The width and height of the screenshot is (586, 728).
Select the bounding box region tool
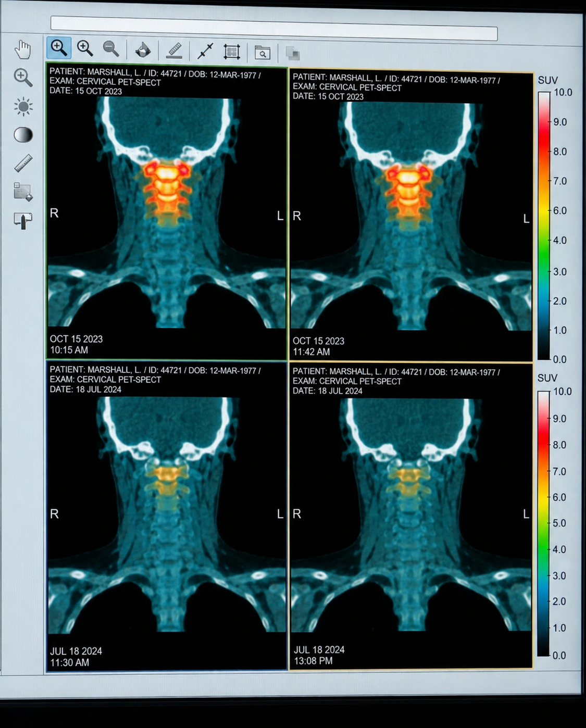(x=232, y=52)
